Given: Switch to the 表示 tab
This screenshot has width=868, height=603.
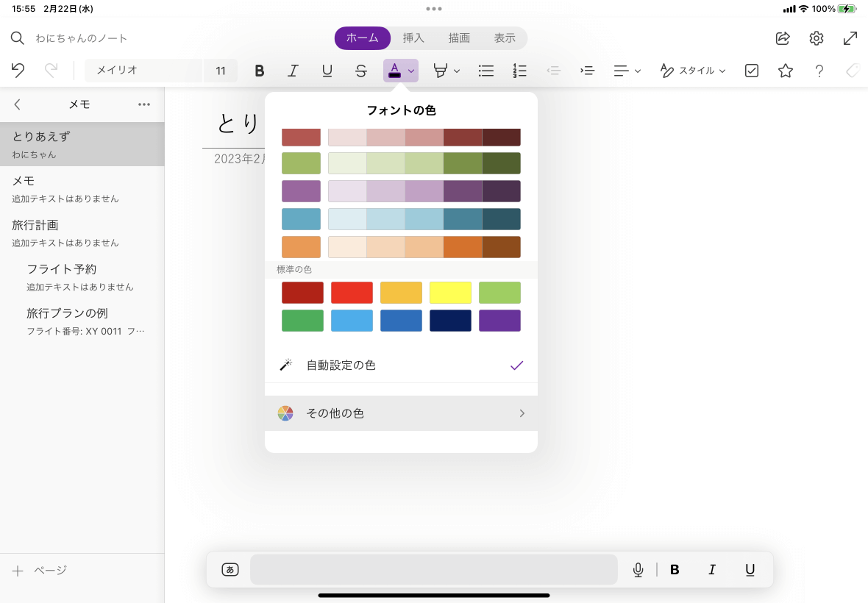Looking at the screenshot, I should click(x=505, y=38).
